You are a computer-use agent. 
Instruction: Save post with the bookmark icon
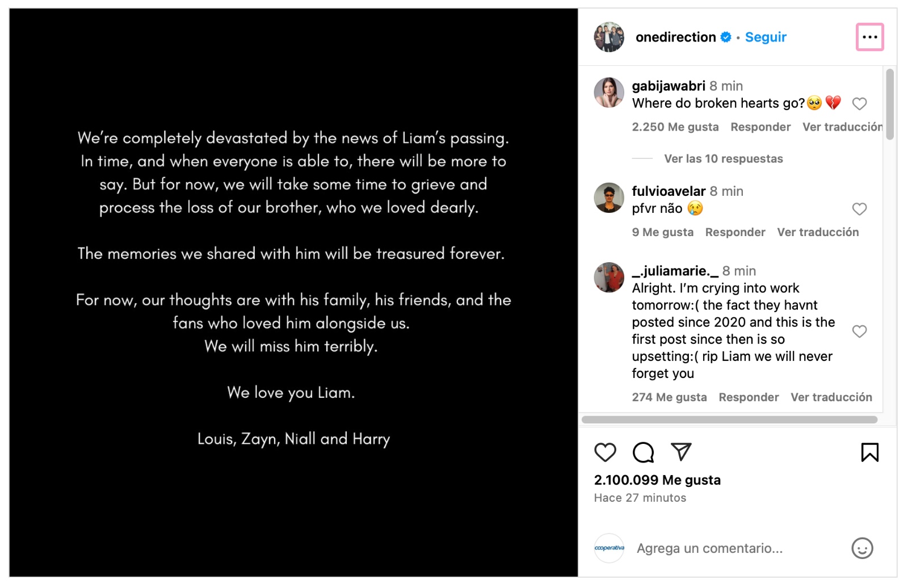pos(869,452)
